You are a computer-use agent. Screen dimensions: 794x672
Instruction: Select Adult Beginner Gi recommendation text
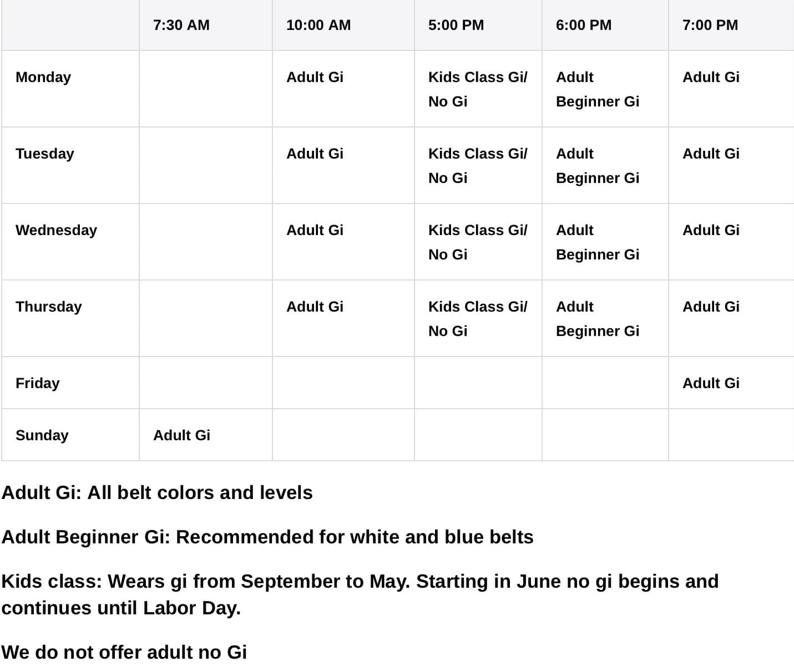(267, 537)
